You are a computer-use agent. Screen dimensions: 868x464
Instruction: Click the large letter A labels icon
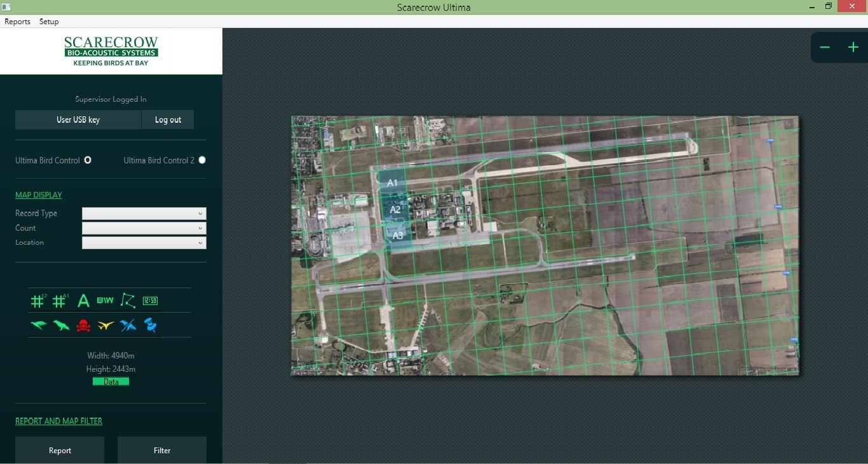(83, 301)
